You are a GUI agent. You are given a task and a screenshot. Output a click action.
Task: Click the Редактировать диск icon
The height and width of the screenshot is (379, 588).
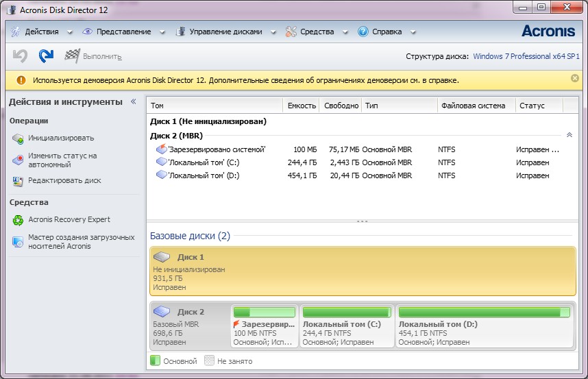click(x=18, y=182)
